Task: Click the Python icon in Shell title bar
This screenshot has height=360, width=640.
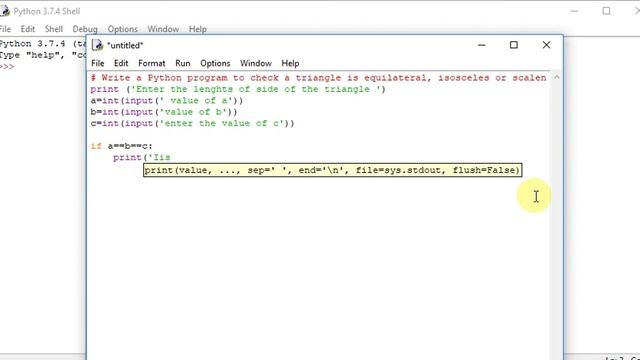Action: coord(4,11)
